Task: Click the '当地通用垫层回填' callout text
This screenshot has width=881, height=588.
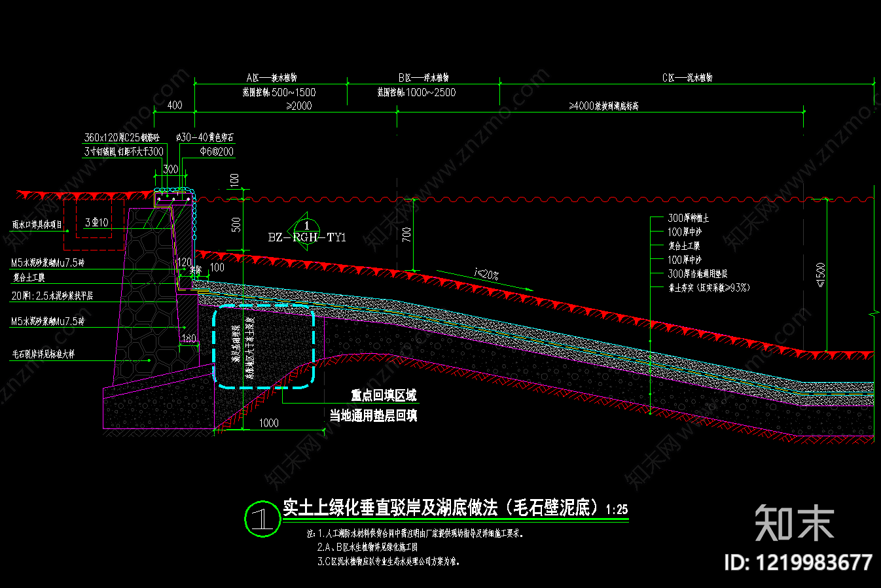Action: (x=373, y=415)
